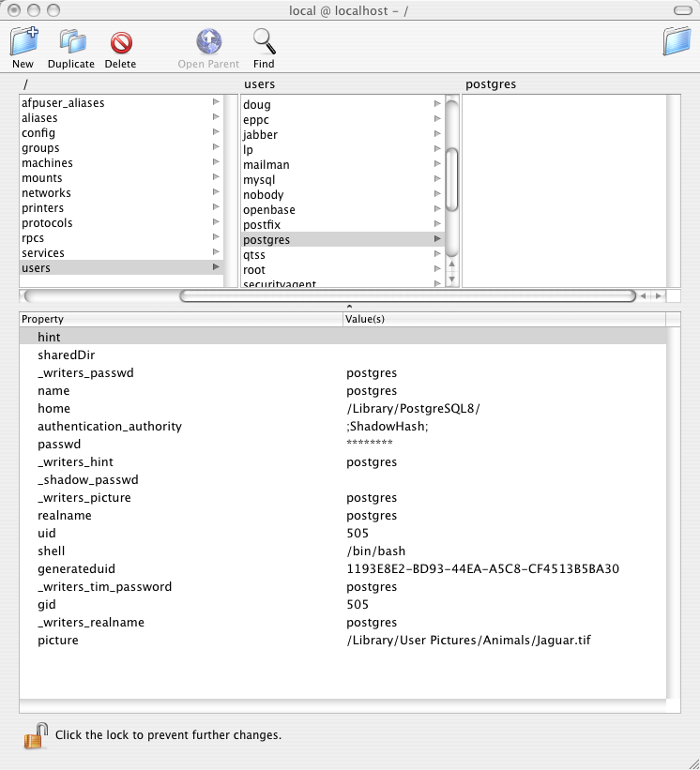Click the Value(s) column header
This screenshot has height=770, width=700.
505,320
